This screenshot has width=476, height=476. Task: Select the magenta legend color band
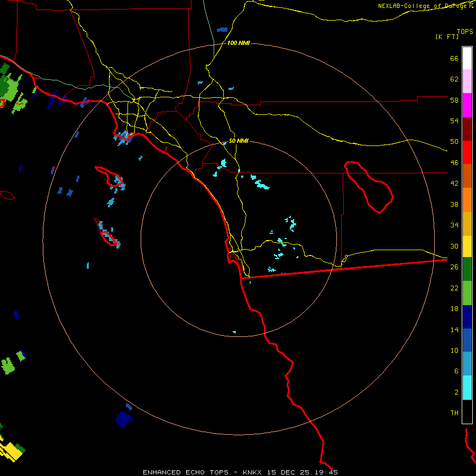pyautogui.click(x=467, y=105)
